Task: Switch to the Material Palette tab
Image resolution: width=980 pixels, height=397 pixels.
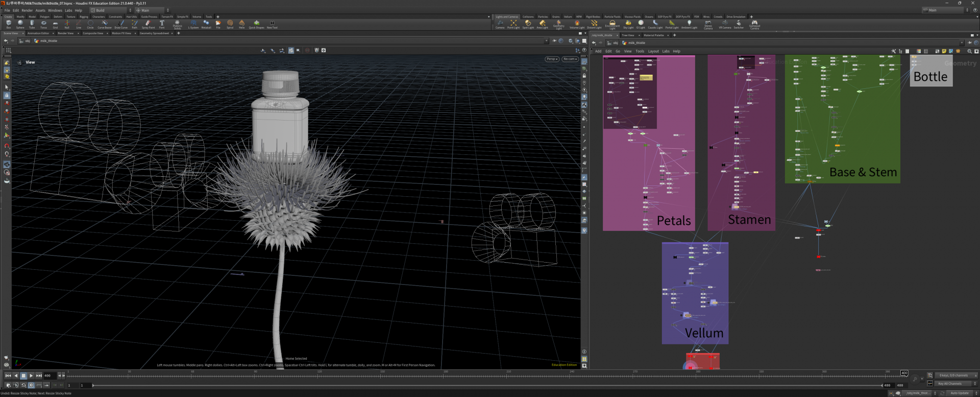Action: pyautogui.click(x=653, y=35)
